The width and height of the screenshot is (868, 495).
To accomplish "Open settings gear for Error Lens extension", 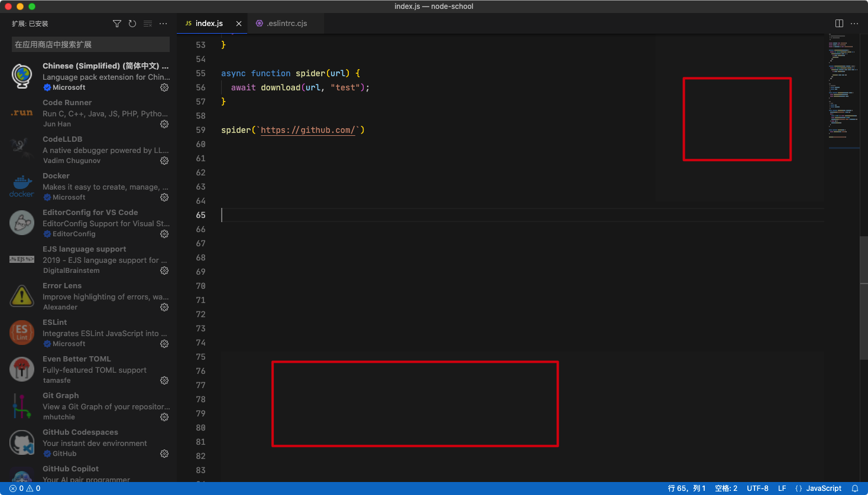I will [x=164, y=307].
